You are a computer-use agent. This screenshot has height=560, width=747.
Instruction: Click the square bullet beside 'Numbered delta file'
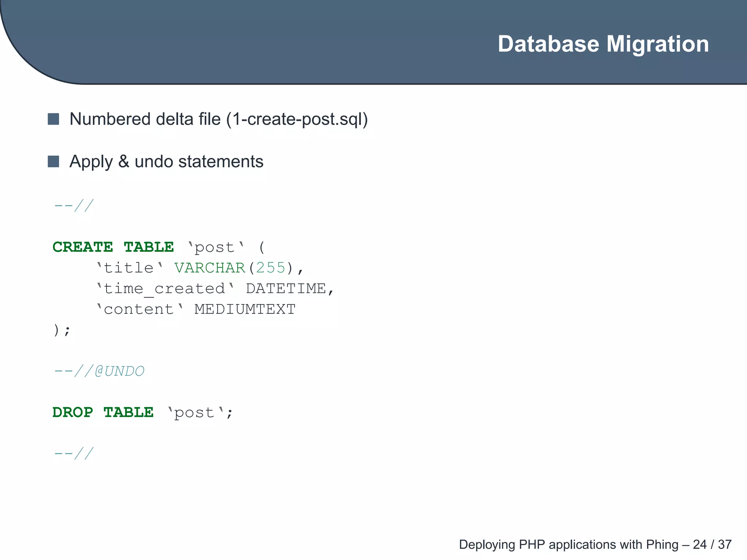click(x=53, y=119)
